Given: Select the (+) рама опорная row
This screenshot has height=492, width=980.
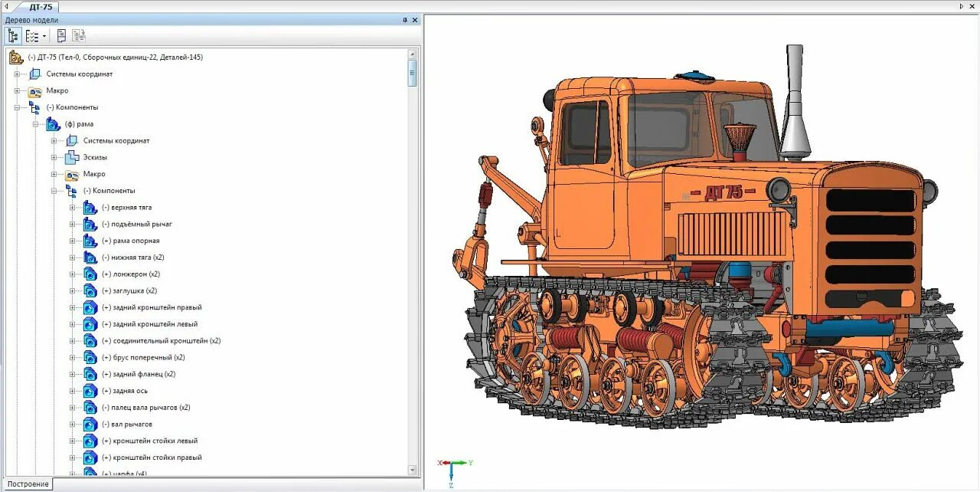Looking at the screenshot, I should pyautogui.click(x=130, y=241).
